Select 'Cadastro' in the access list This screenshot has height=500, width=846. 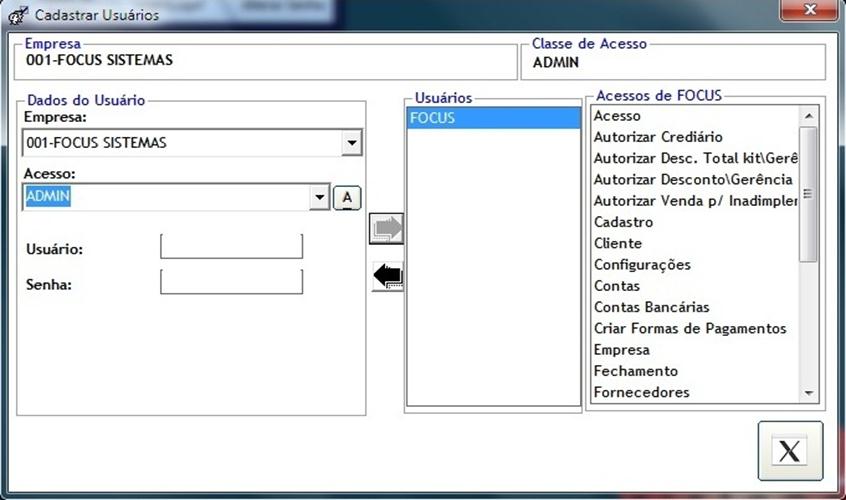(694, 222)
